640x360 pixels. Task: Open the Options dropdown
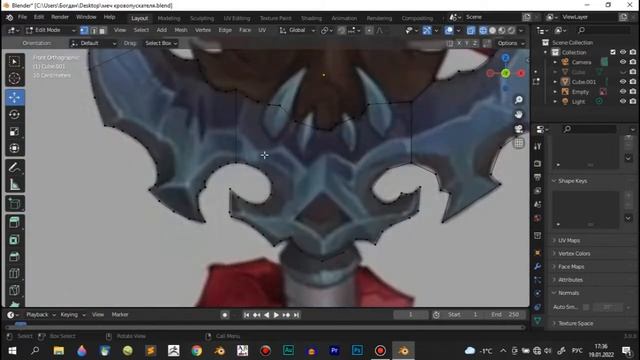[x=511, y=43]
